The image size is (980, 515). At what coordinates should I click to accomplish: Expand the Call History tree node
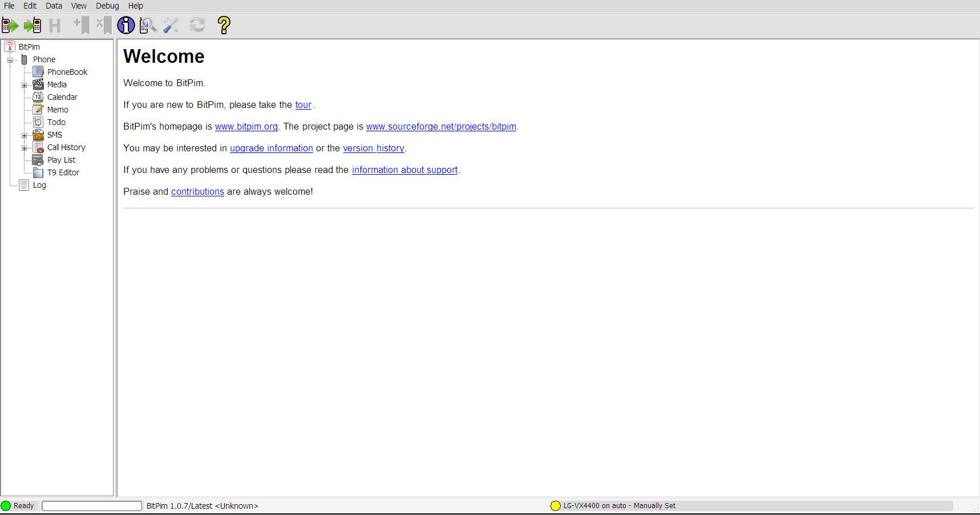point(24,148)
